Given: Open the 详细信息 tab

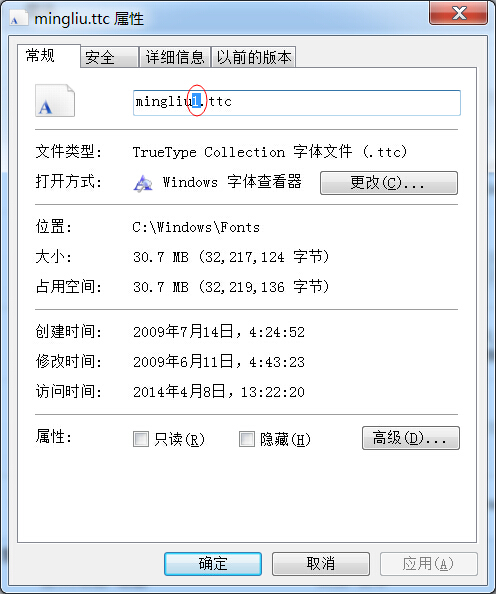Looking at the screenshot, I should coord(175,58).
